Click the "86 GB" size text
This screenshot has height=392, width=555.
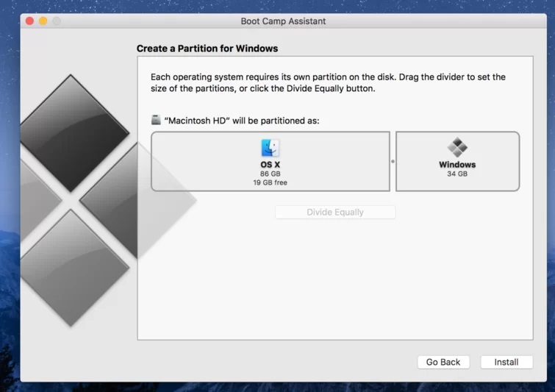pyautogui.click(x=270, y=174)
